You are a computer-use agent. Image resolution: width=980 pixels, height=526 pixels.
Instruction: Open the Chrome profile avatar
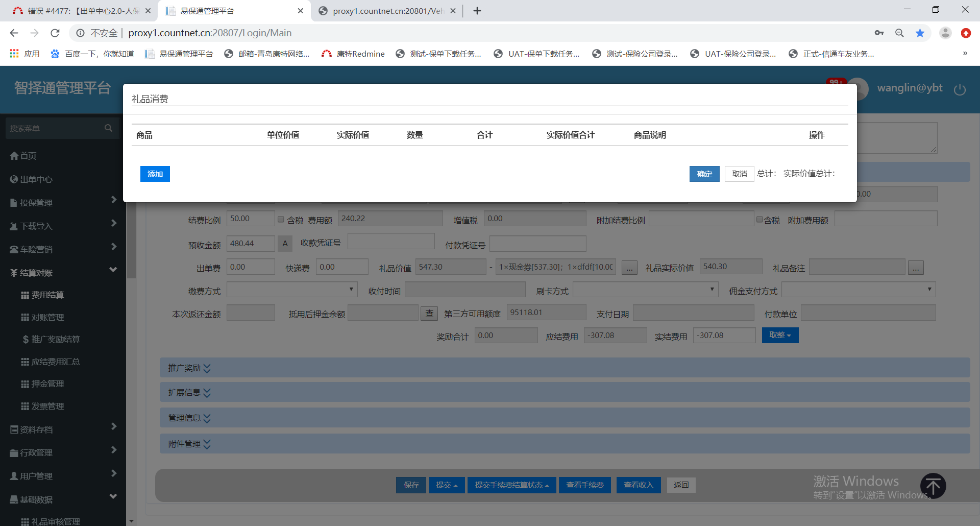coord(945,33)
